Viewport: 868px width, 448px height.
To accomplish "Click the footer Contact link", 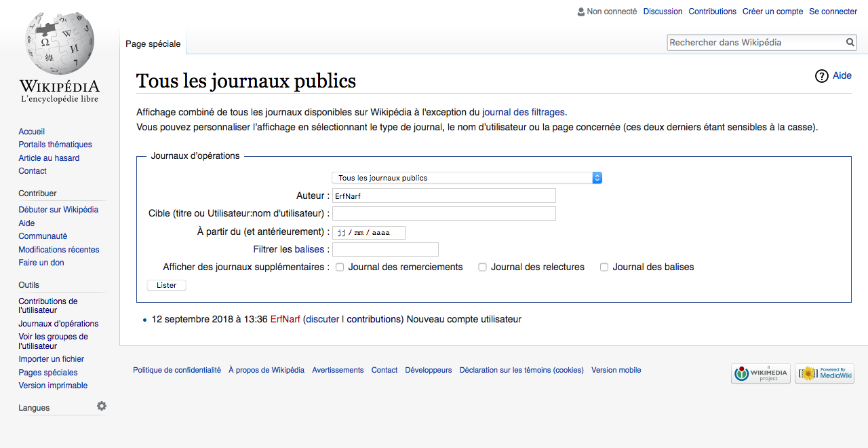I will [x=384, y=370].
